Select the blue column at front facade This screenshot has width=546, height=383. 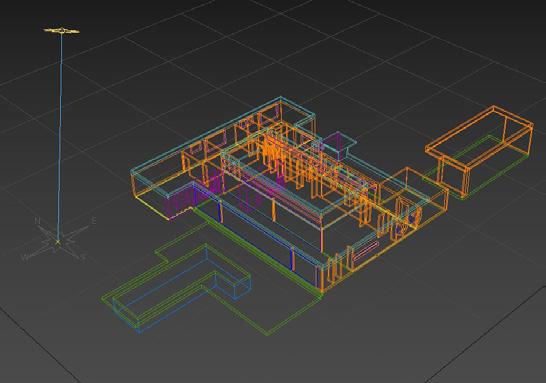tap(292, 258)
